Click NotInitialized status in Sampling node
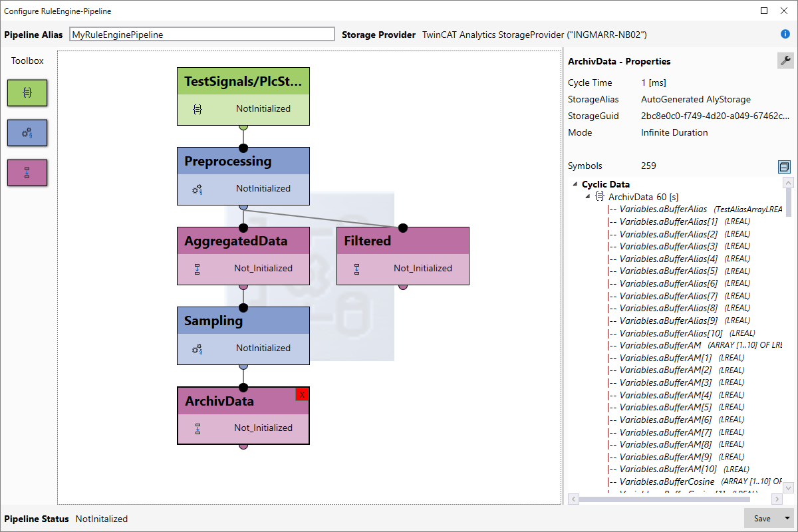 coord(263,348)
